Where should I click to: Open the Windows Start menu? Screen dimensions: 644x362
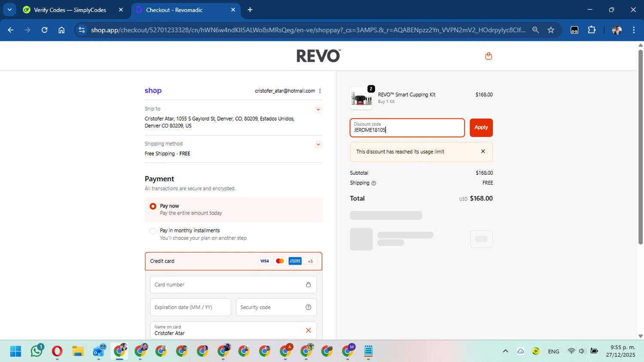pos(15,351)
